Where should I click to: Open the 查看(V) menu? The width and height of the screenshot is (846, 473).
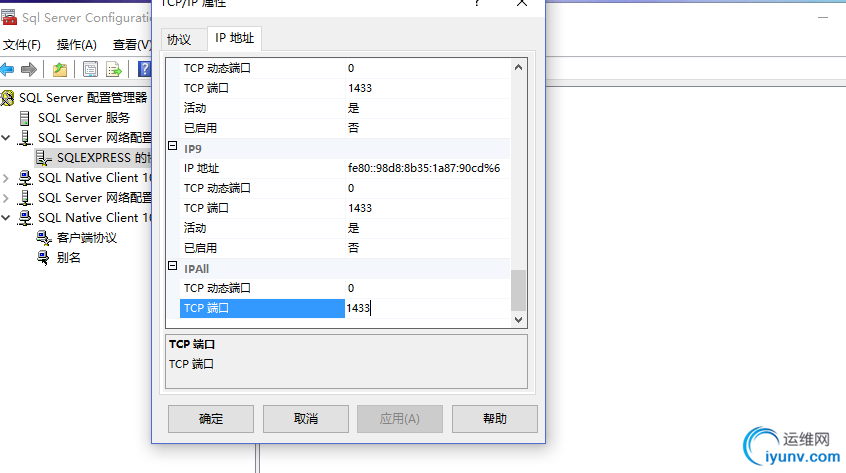132,45
